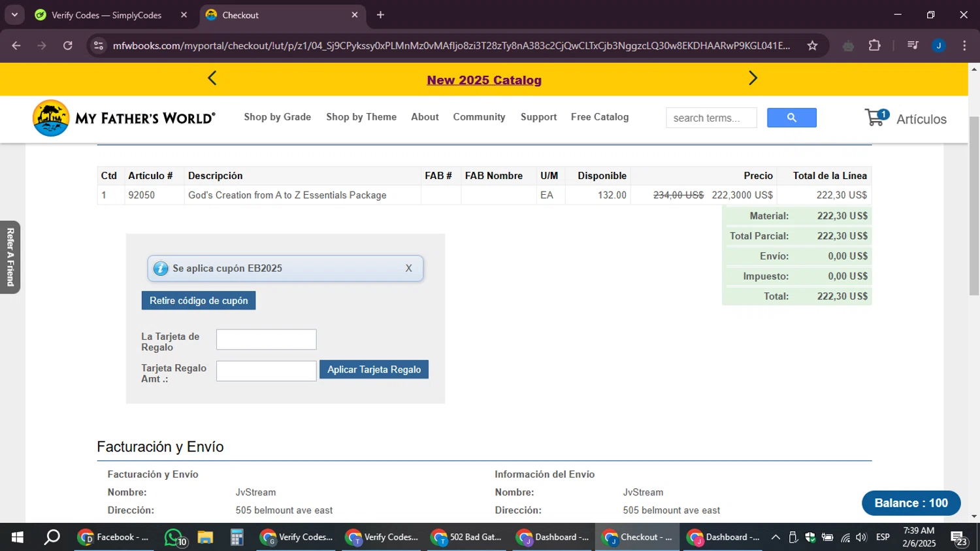
Task: Open Shop by Grade menu
Action: 278,117
